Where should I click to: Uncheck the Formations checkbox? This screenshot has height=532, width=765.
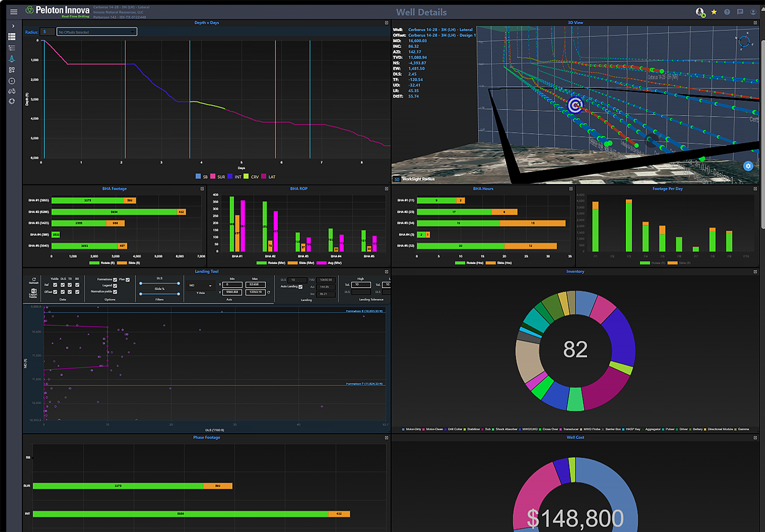pyautogui.click(x=114, y=280)
